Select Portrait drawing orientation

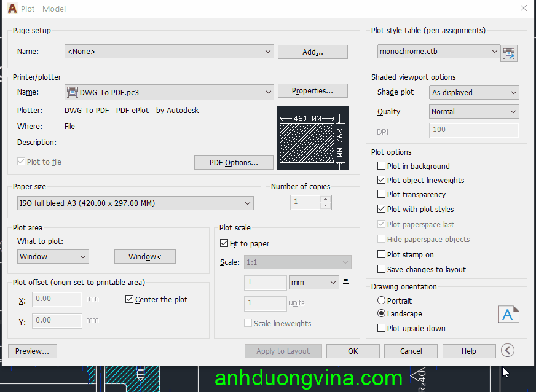382,300
